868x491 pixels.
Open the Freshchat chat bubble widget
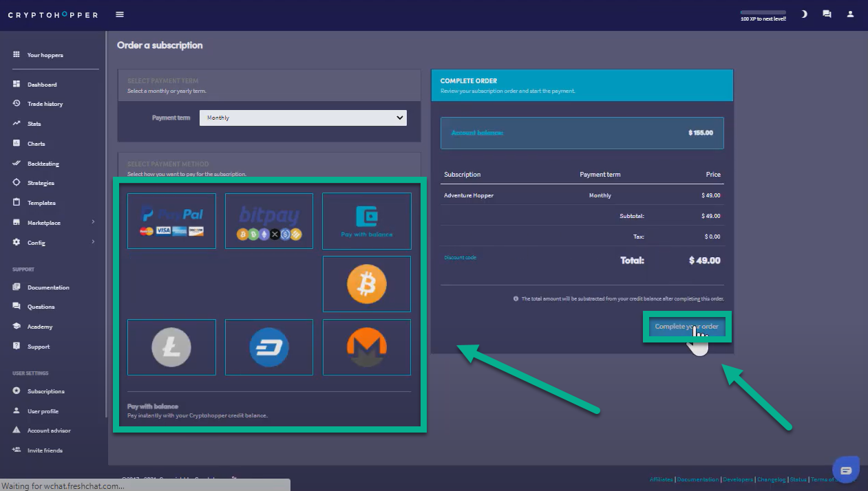pyautogui.click(x=846, y=470)
